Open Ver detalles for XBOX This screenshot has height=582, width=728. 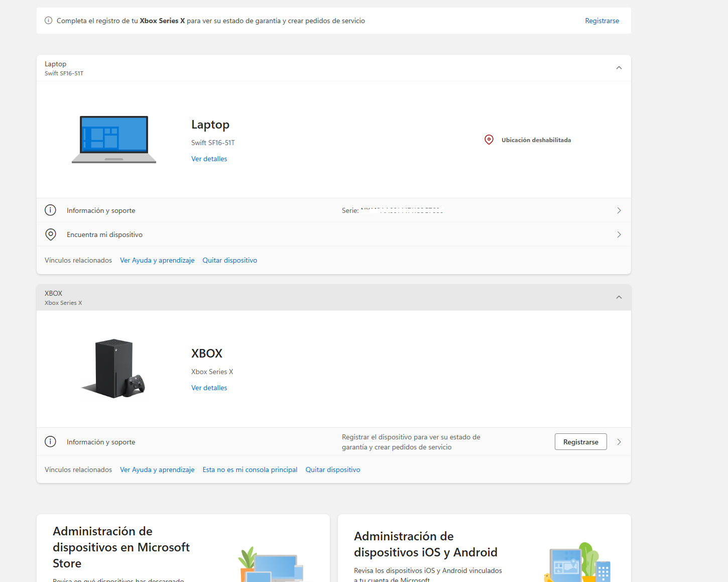[x=209, y=388]
